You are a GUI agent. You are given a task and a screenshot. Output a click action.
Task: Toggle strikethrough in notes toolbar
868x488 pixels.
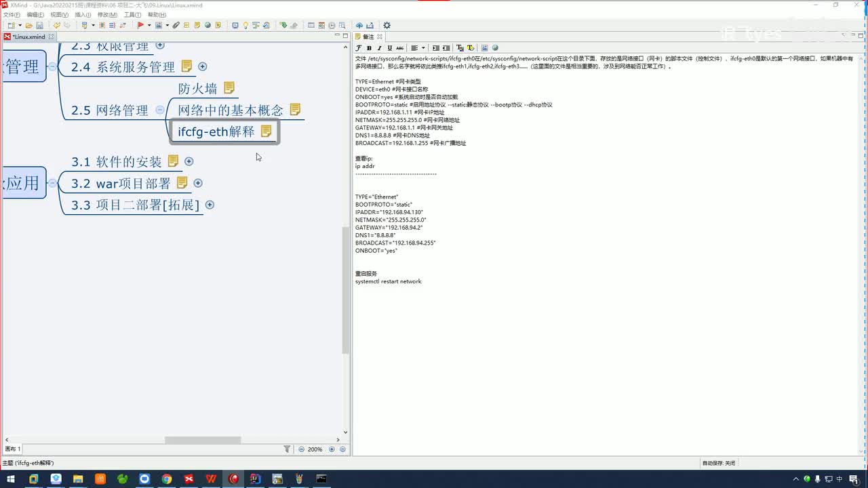pyautogui.click(x=399, y=48)
